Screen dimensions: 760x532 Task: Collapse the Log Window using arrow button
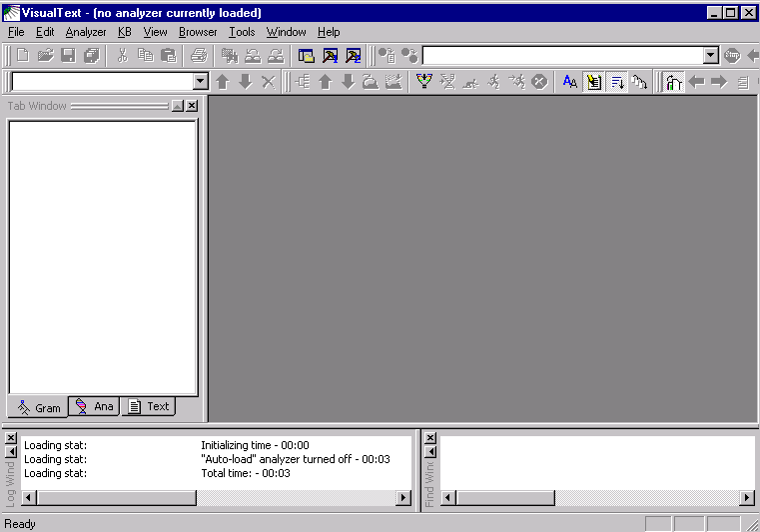pos(11,451)
